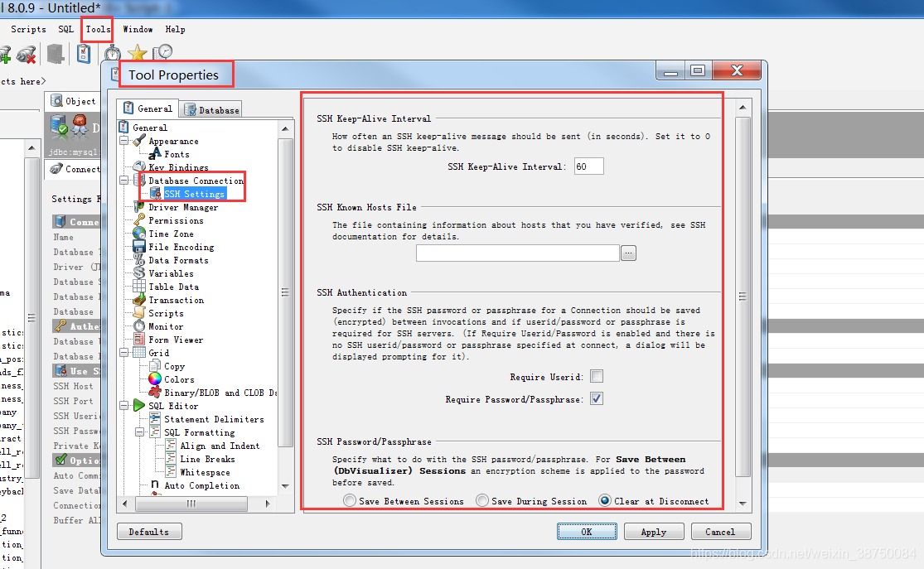Click the bookmarks star toolbar icon
This screenshot has width=924, height=569.
(x=138, y=53)
